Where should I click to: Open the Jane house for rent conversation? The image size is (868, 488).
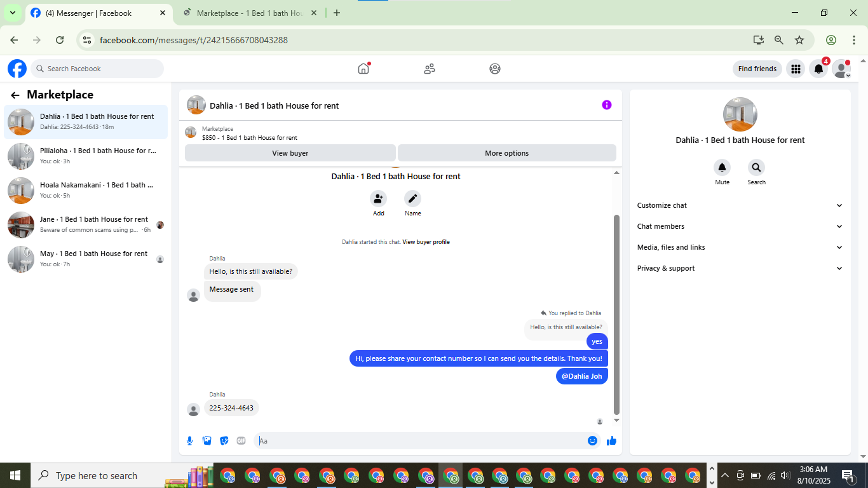[x=86, y=224]
